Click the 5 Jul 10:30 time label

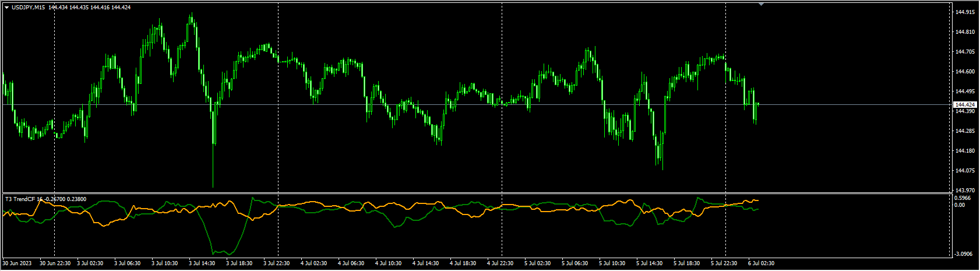click(612, 263)
